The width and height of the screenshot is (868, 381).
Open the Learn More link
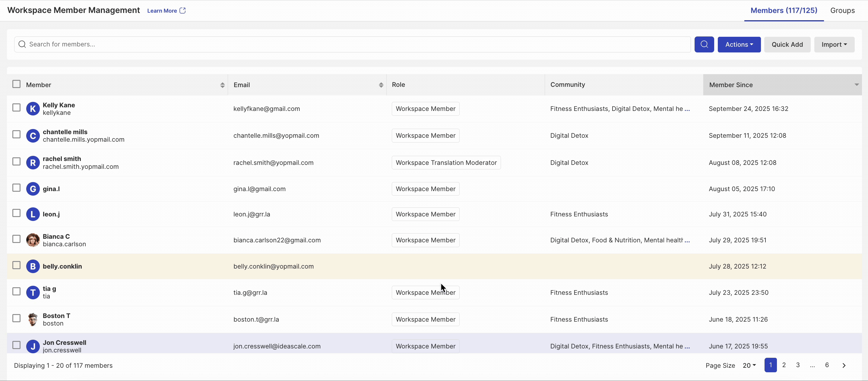162,11
